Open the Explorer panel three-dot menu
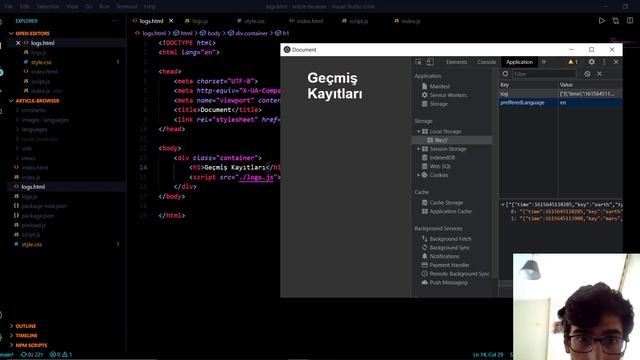The image size is (640, 360). pyautogui.click(x=115, y=21)
